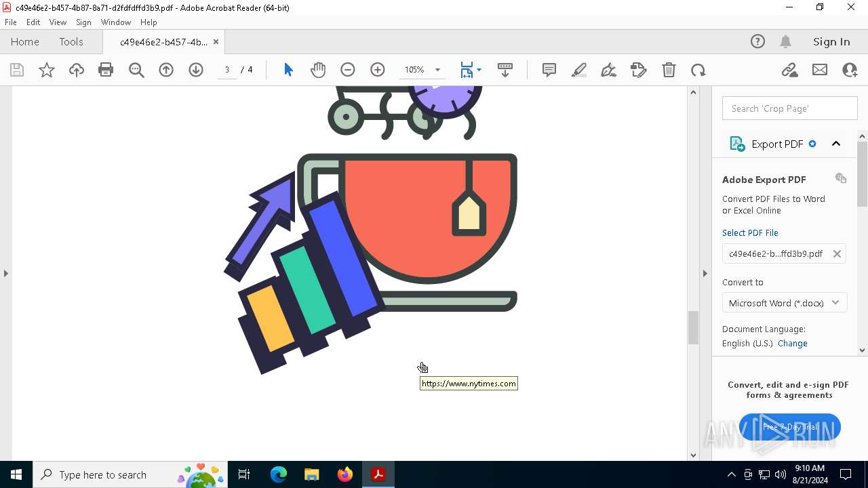The height and width of the screenshot is (488, 868).
Task: Click document scrollbar down arrow
Action: 693,455
